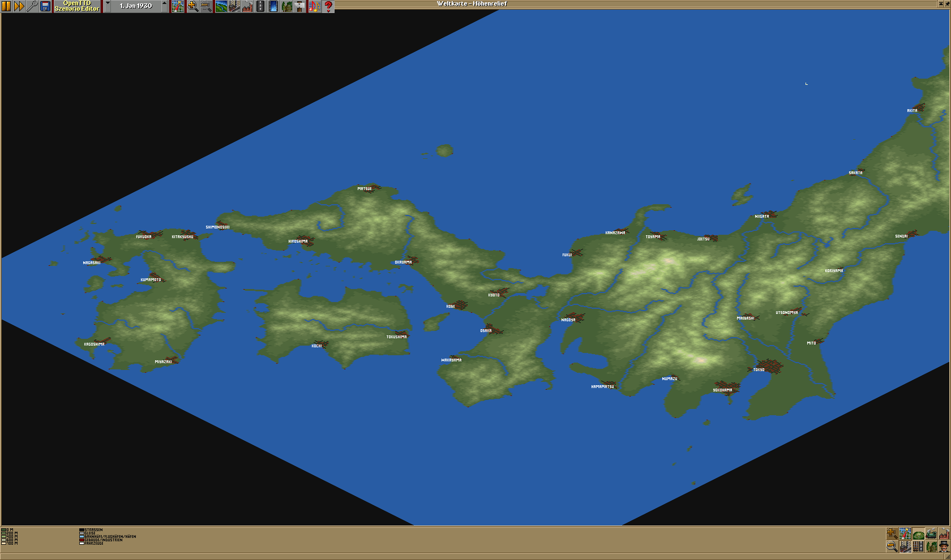This screenshot has width=951, height=560.
Task: Click the floppy disk save scenario icon
Action: coord(45,6)
